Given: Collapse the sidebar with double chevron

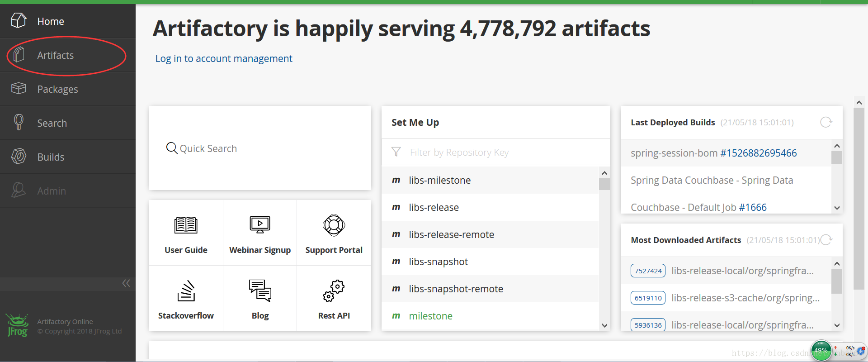Looking at the screenshot, I should coord(126,283).
